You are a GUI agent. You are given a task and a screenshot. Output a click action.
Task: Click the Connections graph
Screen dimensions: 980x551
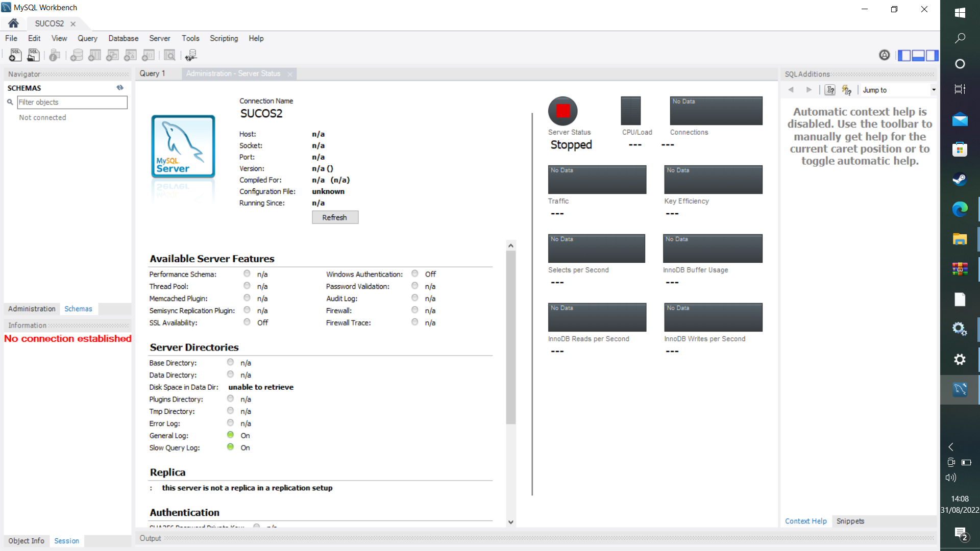716,111
